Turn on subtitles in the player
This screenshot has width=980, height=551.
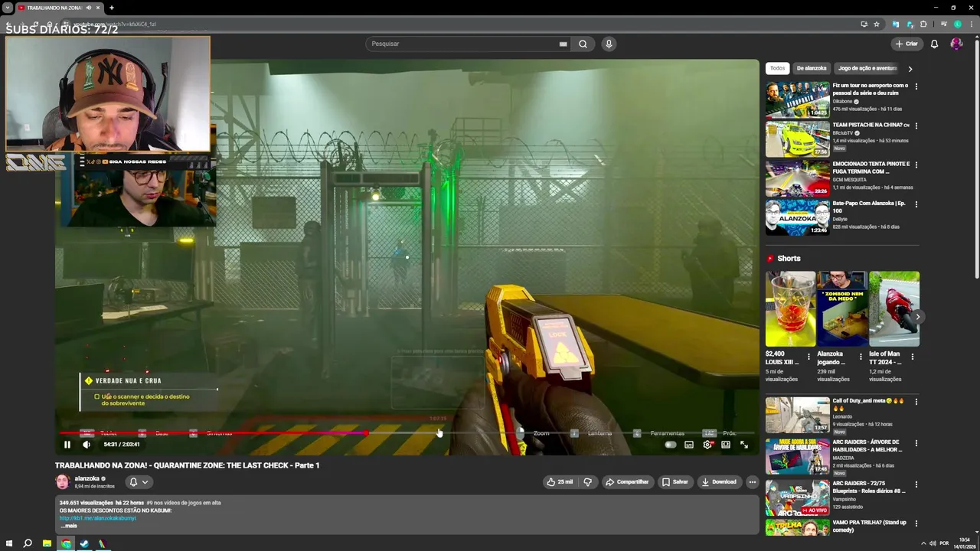(689, 445)
